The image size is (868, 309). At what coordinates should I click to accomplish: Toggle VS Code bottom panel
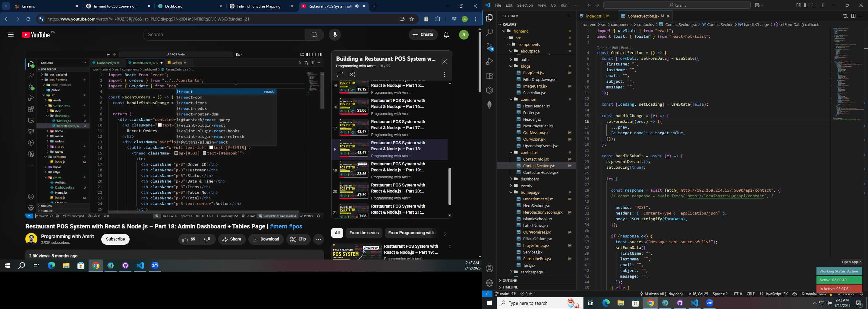[x=814, y=5]
